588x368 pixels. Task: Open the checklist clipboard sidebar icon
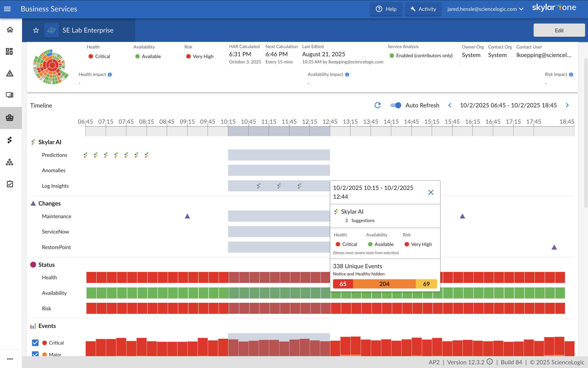[10, 184]
